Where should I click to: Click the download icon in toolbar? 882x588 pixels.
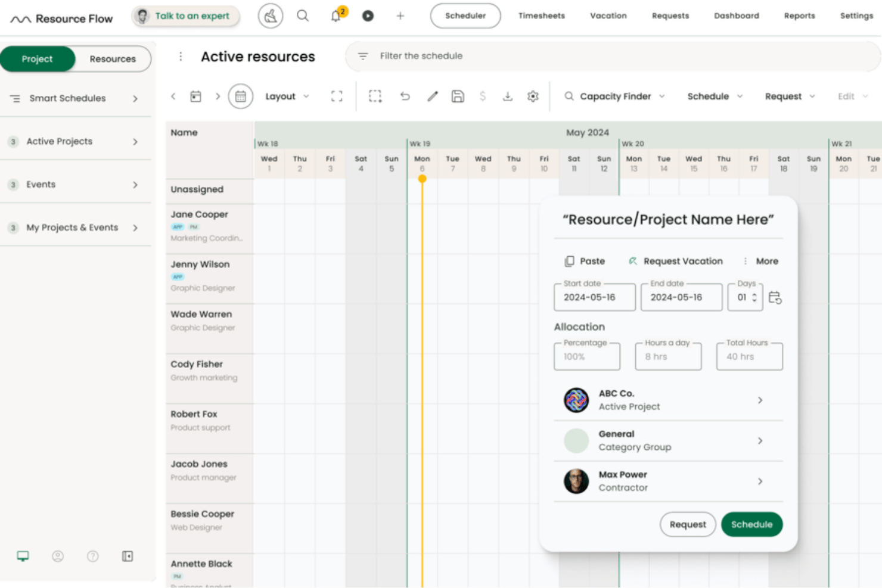click(x=508, y=96)
